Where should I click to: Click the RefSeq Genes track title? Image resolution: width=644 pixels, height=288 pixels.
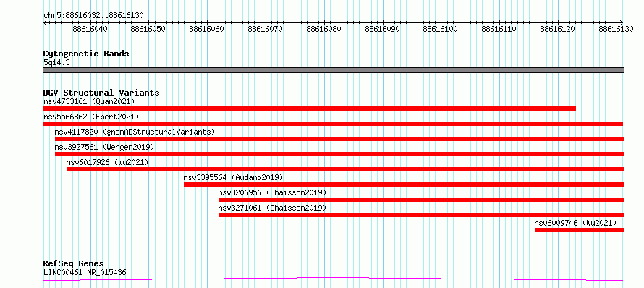pyautogui.click(x=73, y=264)
